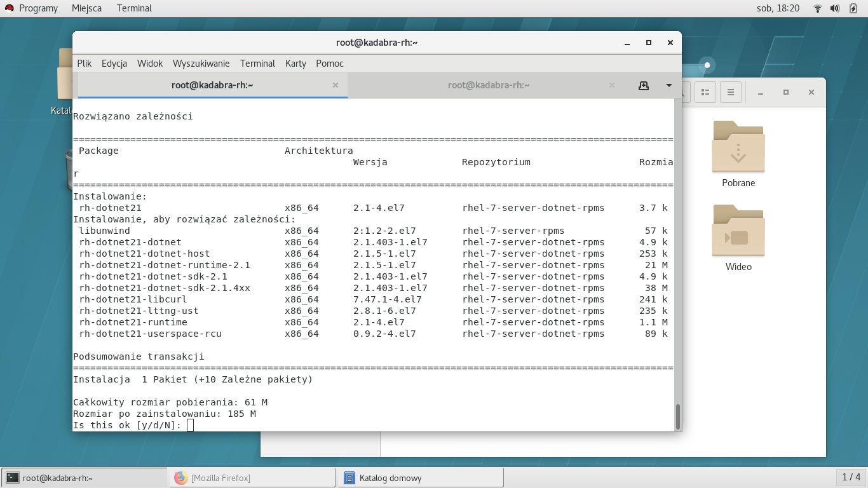Click the battery status icon

click(x=853, y=8)
